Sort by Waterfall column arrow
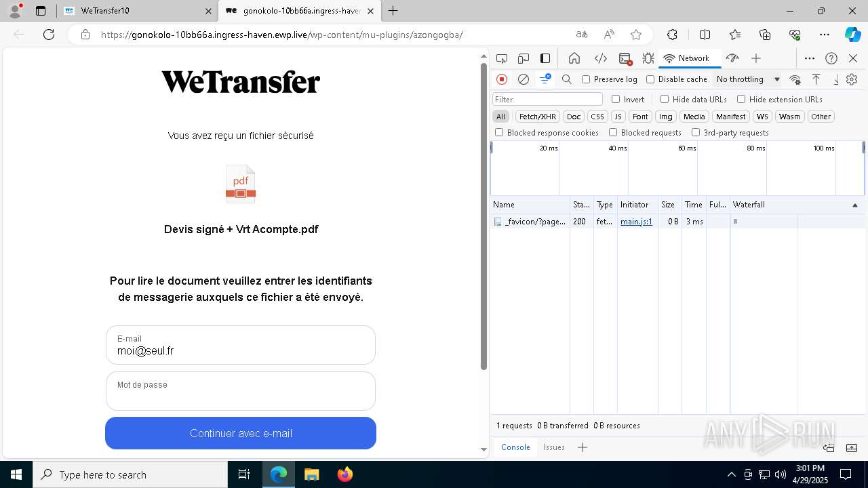The image size is (868, 488). pos(854,205)
